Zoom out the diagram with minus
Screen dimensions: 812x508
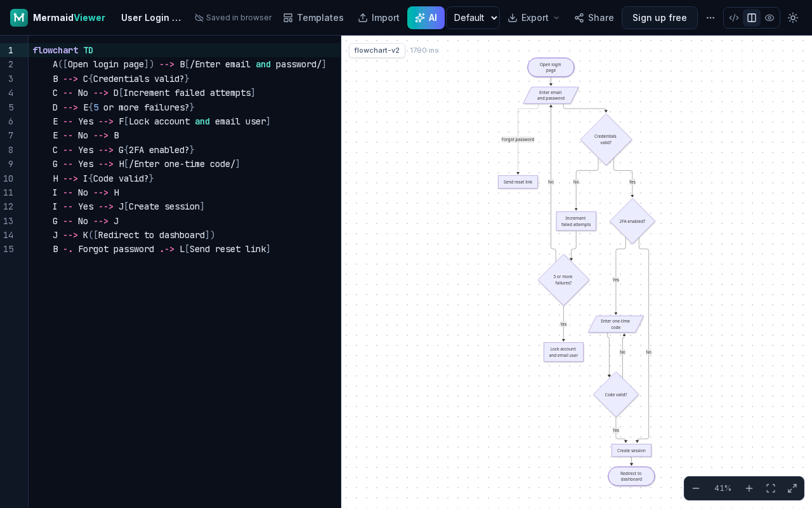(696, 488)
